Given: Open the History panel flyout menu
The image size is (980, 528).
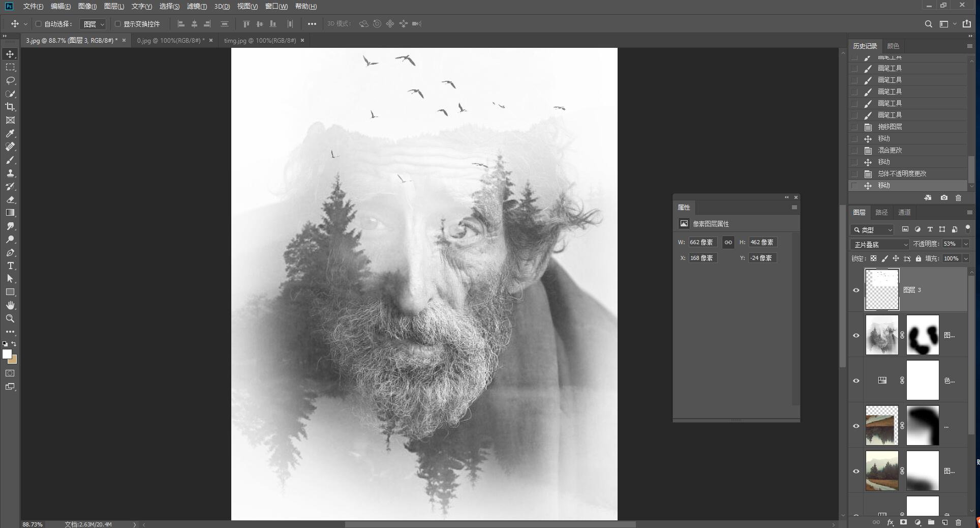Looking at the screenshot, I should (x=969, y=46).
